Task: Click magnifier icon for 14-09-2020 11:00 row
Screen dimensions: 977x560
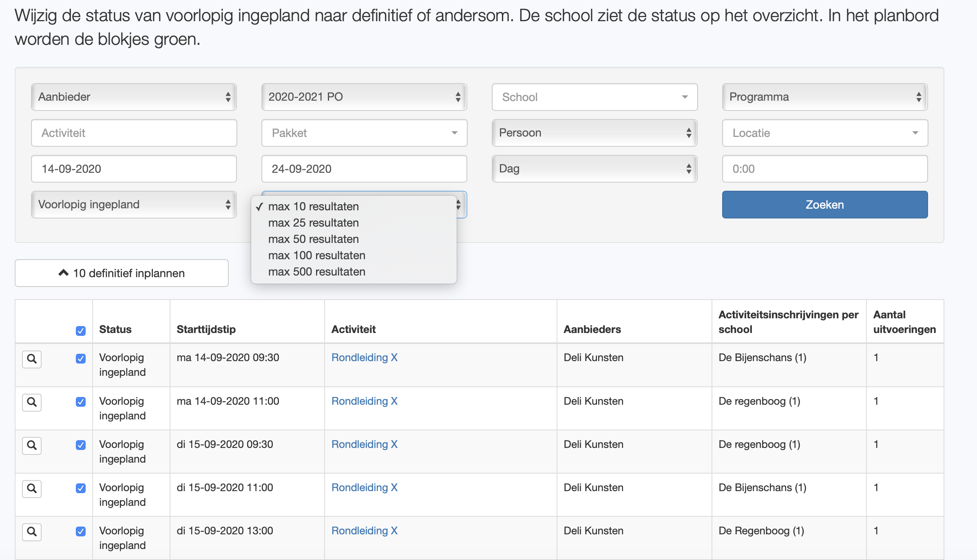Action: tap(32, 402)
